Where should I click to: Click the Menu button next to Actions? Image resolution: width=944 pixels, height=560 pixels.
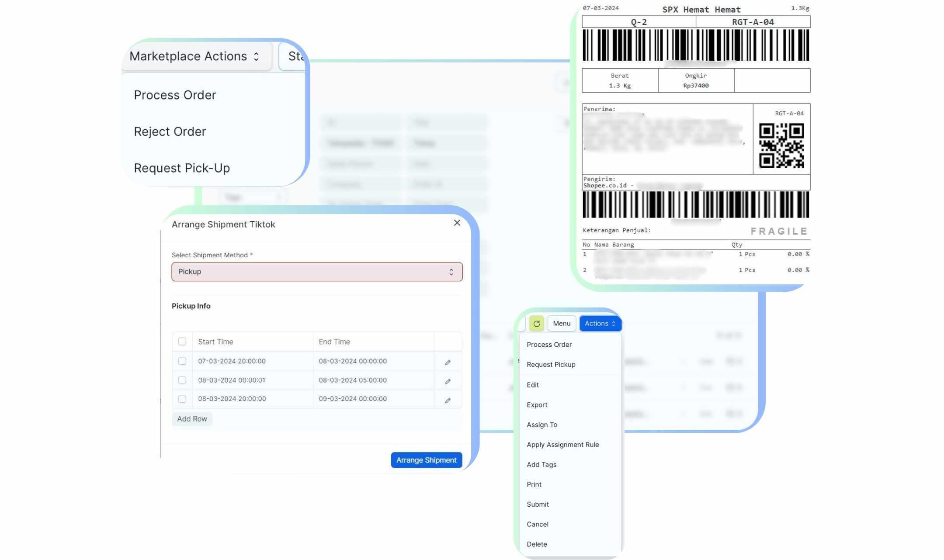point(561,323)
